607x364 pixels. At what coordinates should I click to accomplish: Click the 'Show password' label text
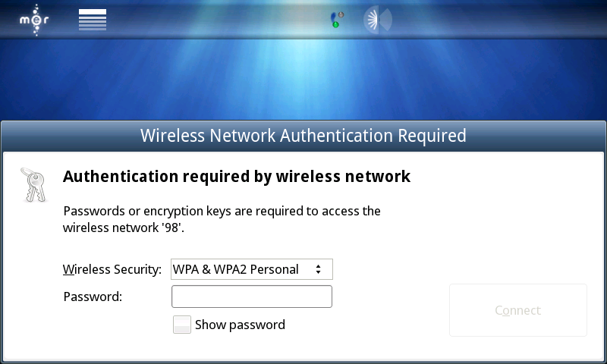tap(240, 325)
